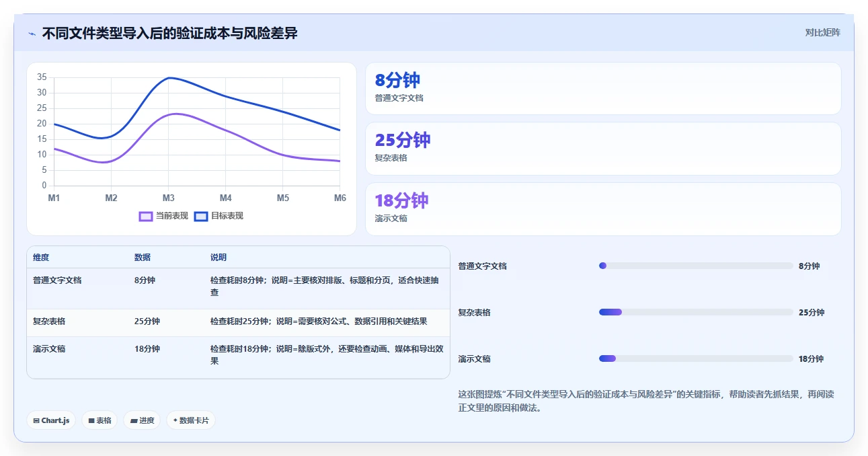
Task: Toggle the 目标表现 blue legend swatch
Action: 201,216
